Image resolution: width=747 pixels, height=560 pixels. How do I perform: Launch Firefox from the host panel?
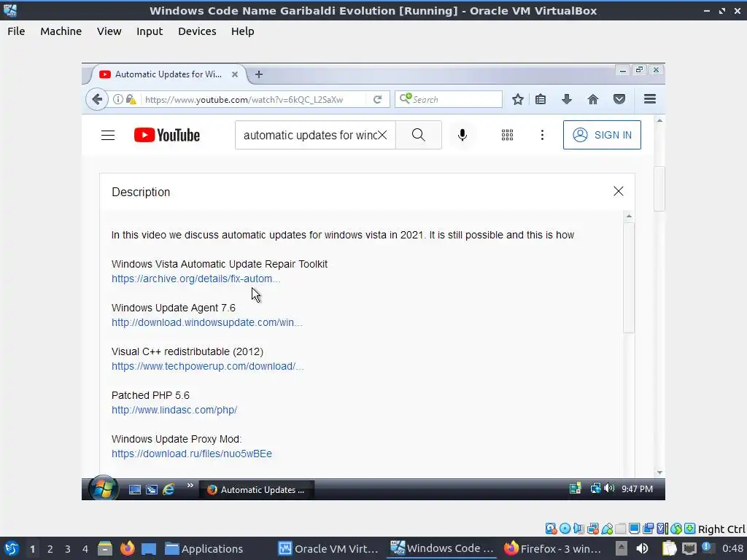pyautogui.click(x=127, y=548)
